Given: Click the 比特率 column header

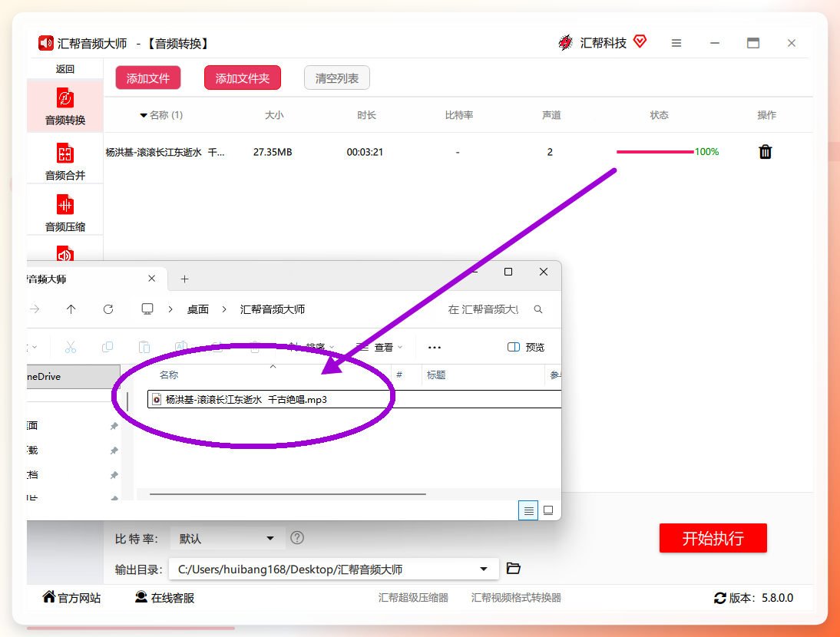Looking at the screenshot, I should coord(459,115).
